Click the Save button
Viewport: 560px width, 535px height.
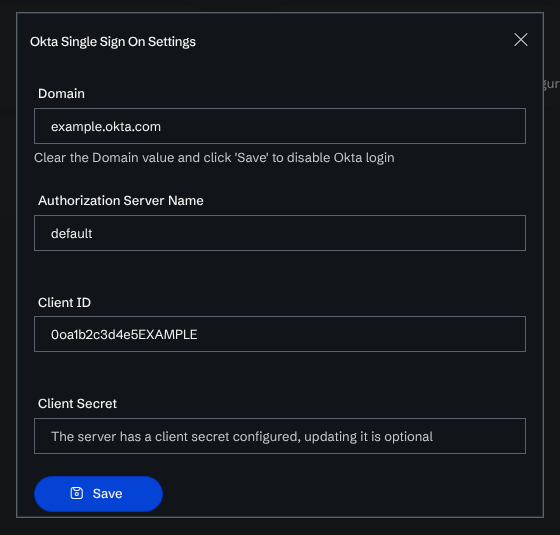tap(98, 494)
